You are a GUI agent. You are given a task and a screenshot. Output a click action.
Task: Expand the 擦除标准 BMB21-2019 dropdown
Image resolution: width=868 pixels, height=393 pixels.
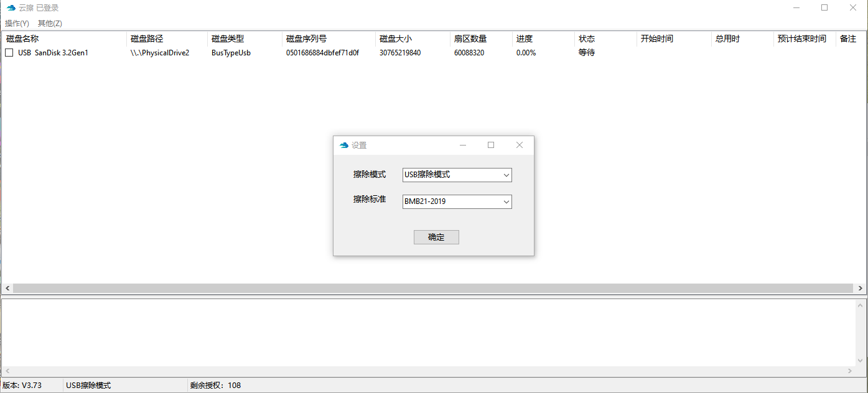[x=457, y=201]
